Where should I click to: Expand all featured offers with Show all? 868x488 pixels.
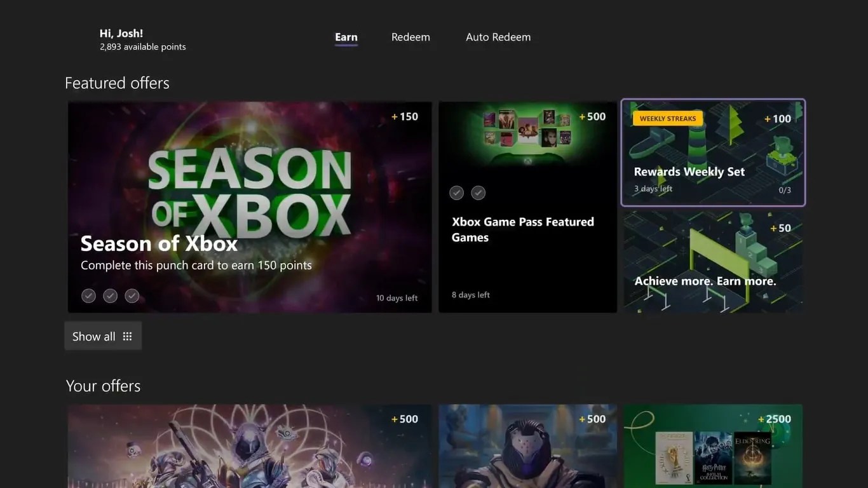tap(93, 335)
